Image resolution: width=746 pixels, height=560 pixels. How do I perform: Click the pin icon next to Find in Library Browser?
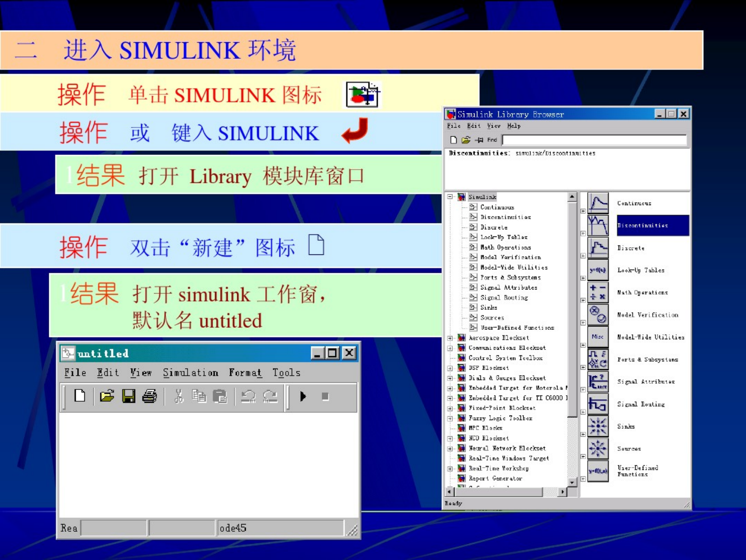pyautogui.click(x=479, y=140)
